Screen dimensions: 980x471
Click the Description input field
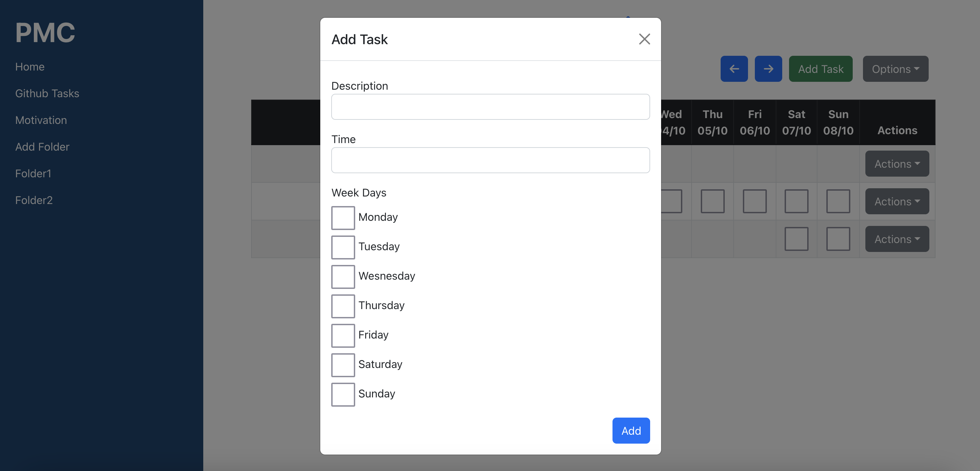click(491, 106)
